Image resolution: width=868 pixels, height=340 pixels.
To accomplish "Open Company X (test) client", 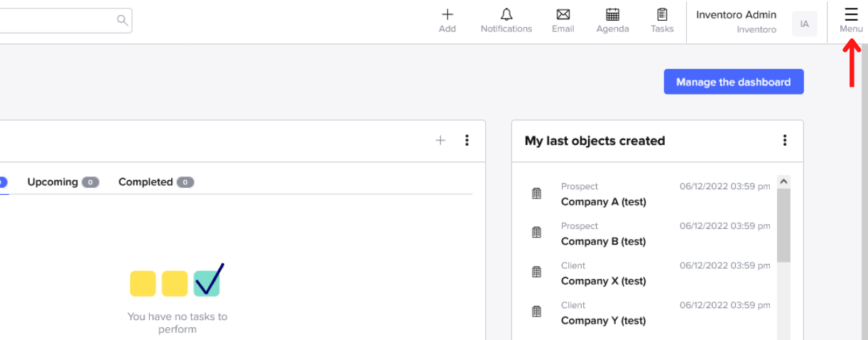I will click(x=603, y=281).
